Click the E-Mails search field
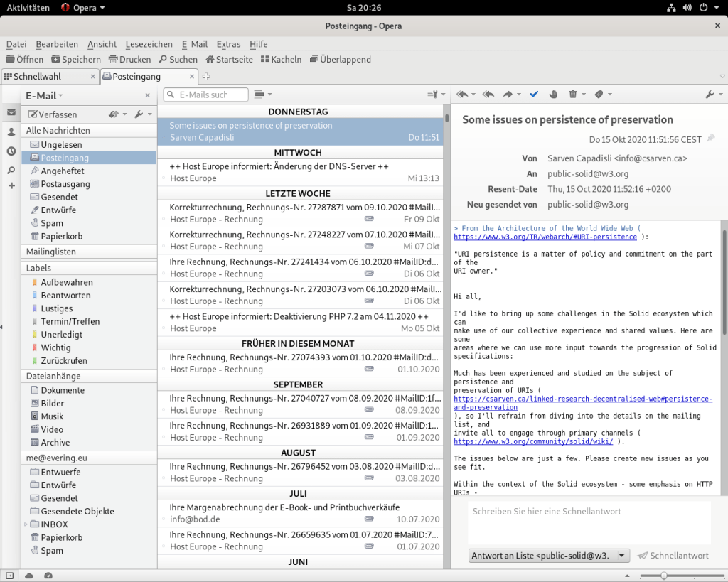 pos(208,95)
